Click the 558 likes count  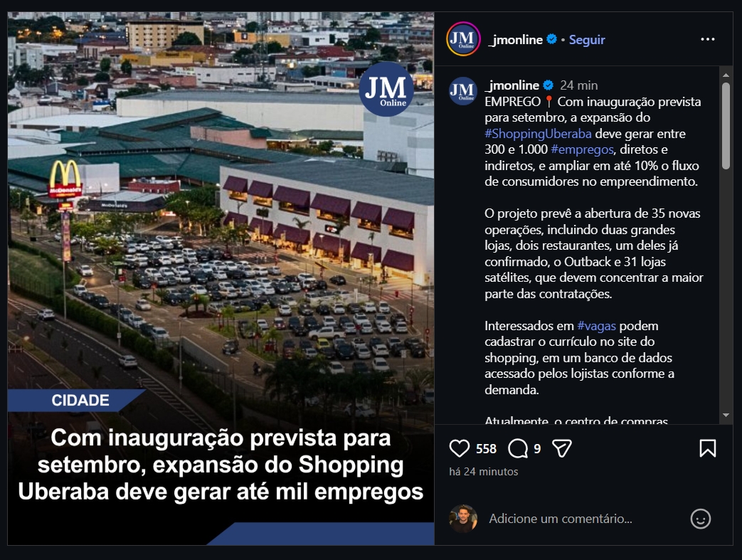(x=486, y=449)
